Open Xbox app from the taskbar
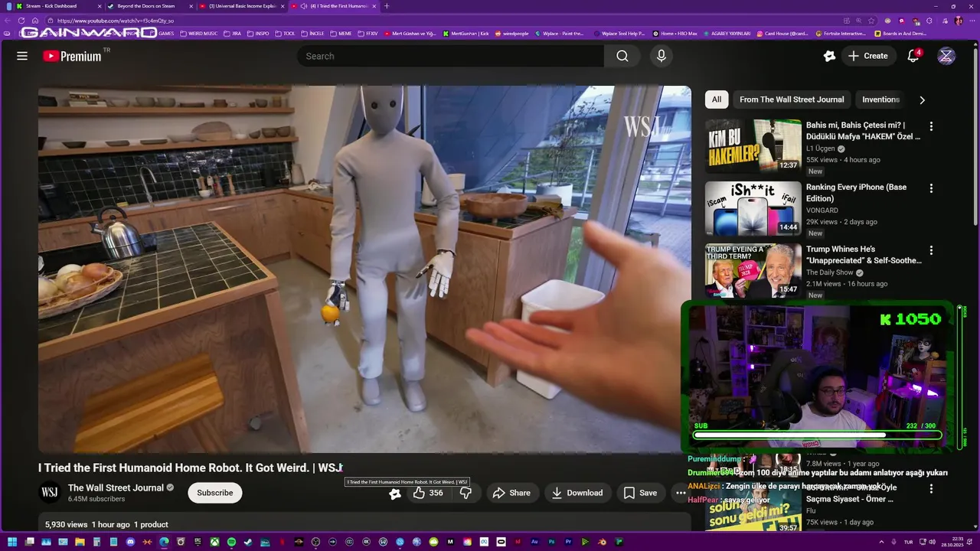This screenshot has height=551, width=980. click(x=215, y=542)
